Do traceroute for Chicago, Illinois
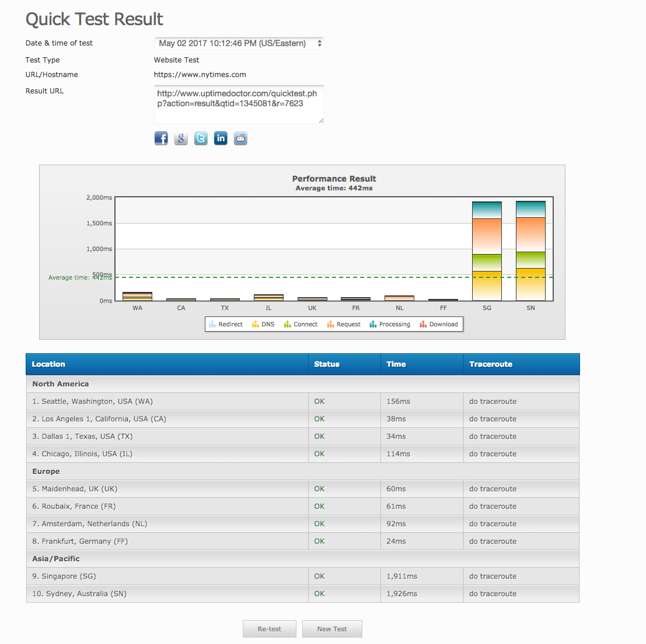 [493, 454]
